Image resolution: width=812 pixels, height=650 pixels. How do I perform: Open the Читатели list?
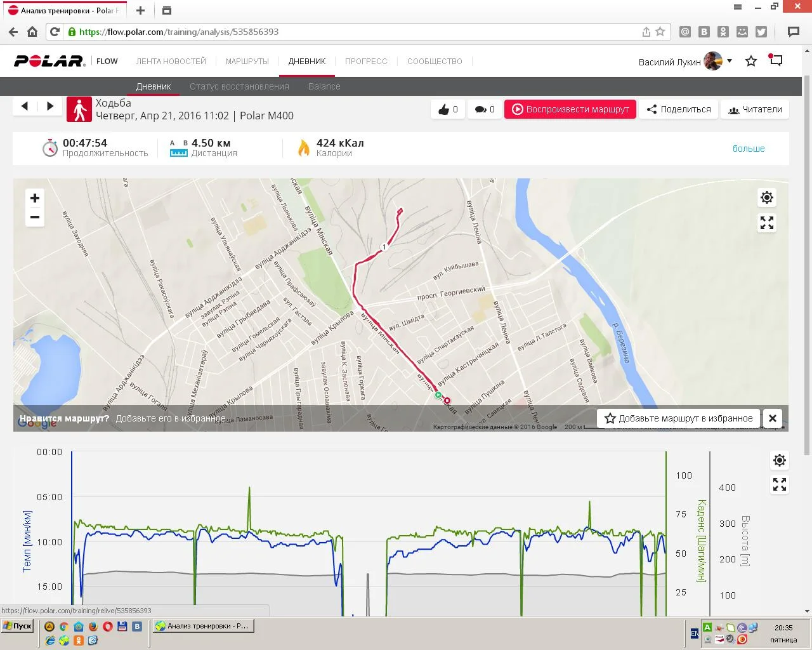click(755, 109)
